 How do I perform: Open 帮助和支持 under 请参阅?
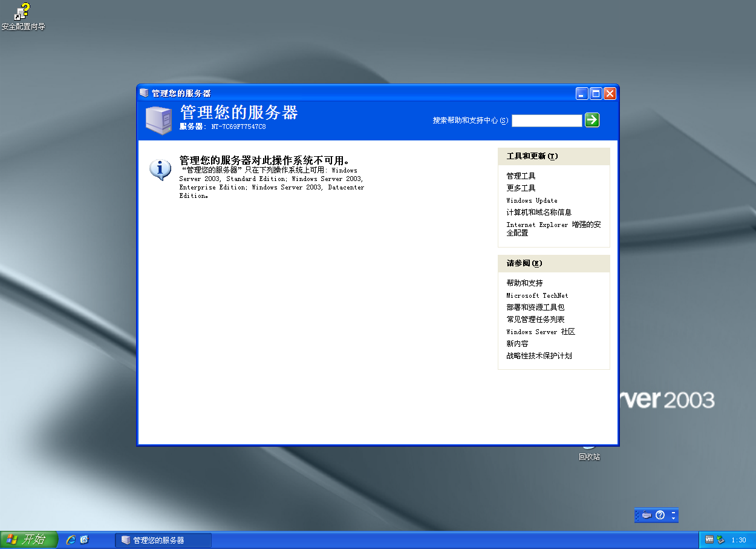click(524, 283)
